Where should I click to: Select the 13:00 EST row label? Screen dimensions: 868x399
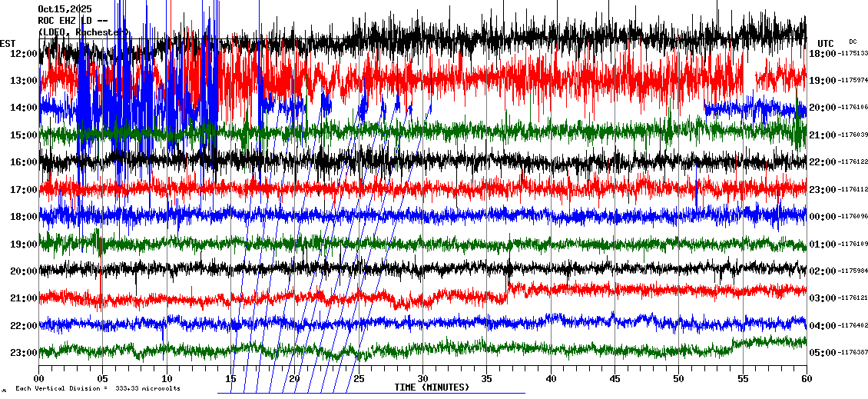[24, 81]
